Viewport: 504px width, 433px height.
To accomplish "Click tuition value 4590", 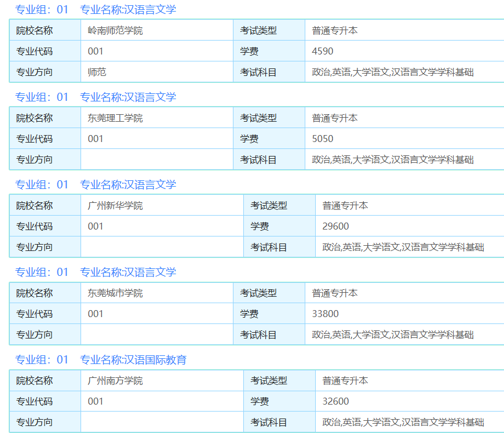I will (323, 51).
